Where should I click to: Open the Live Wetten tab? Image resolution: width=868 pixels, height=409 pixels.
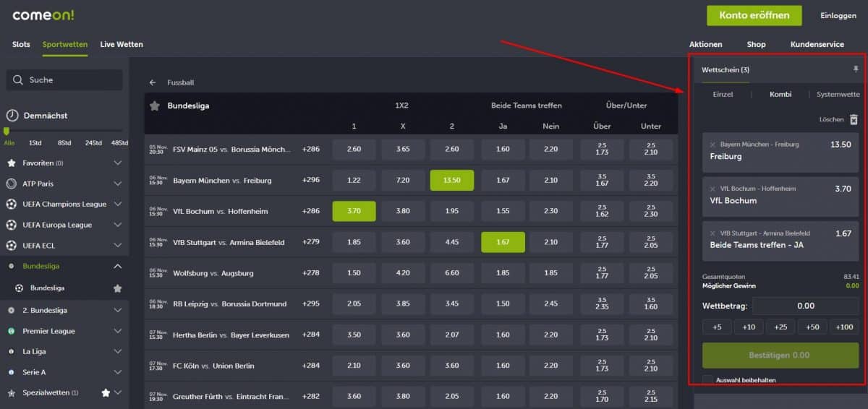pyautogui.click(x=122, y=44)
